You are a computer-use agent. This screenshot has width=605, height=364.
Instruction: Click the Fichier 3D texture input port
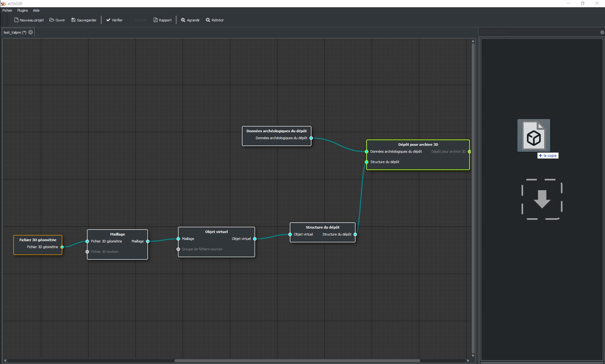click(87, 252)
